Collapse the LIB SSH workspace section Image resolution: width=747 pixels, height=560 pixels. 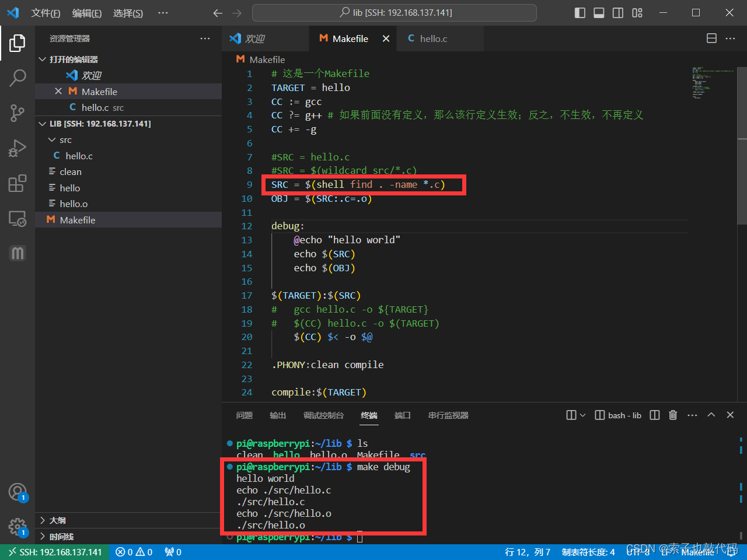click(x=128, y=124)
